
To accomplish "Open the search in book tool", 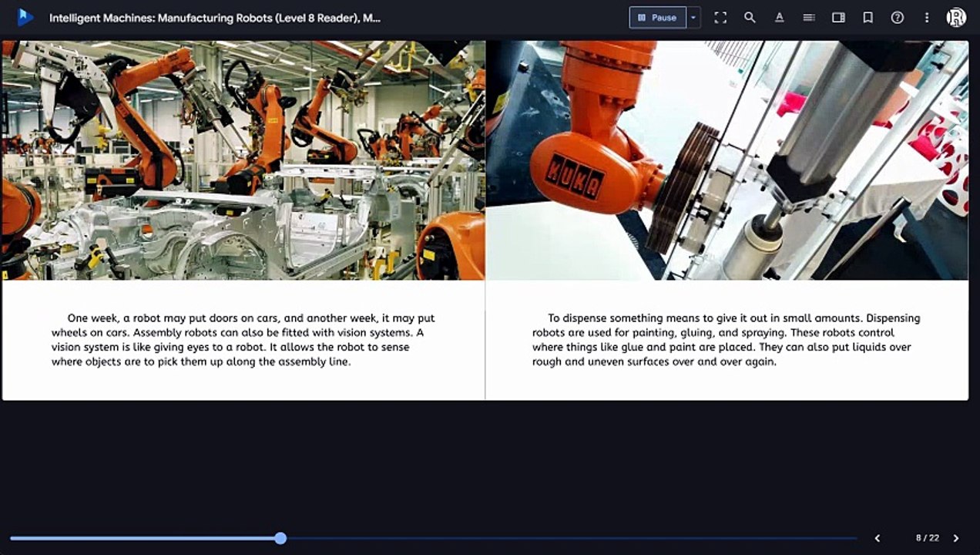I will point(750,17).
